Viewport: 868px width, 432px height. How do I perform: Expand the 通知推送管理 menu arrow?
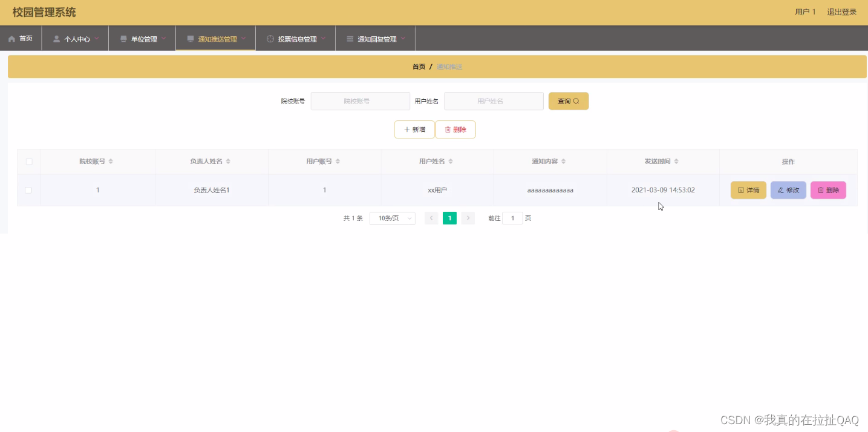pos(243,38)
